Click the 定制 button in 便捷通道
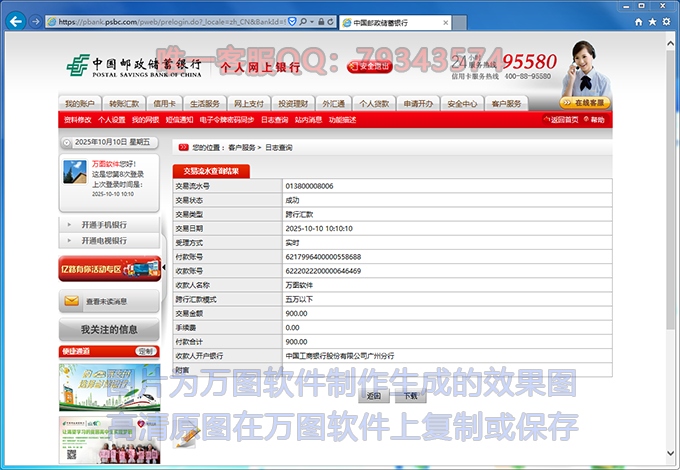680x470 pixels. coord(146,351)
